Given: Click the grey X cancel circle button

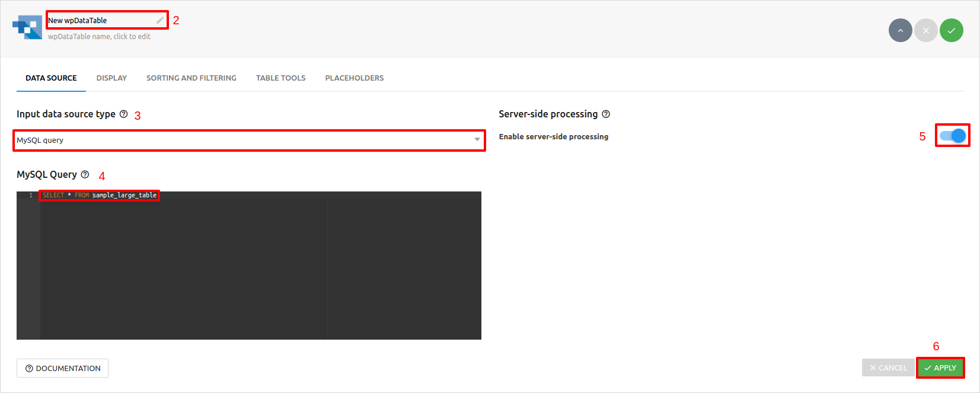Looking at the screenshot, I should (x=925, y=30).
